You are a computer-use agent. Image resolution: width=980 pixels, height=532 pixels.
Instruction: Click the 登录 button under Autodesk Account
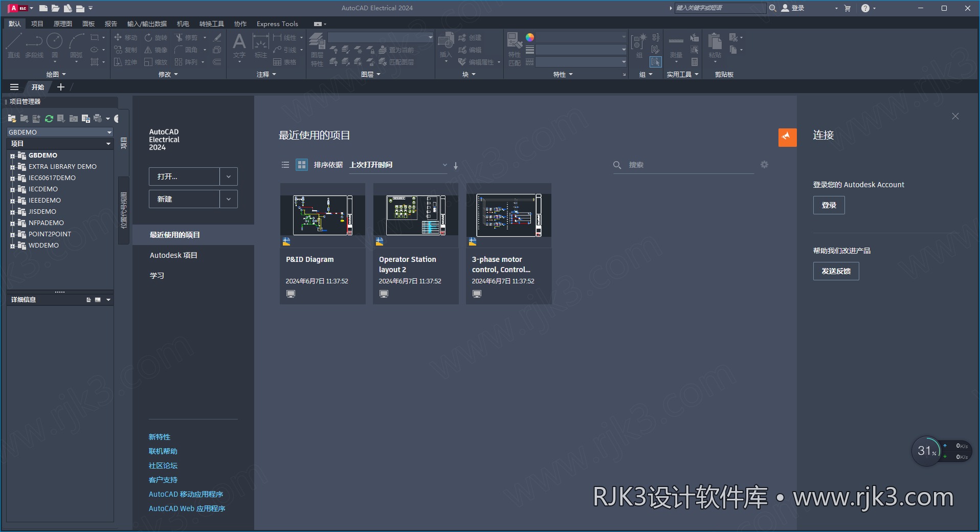click(829, 205)
